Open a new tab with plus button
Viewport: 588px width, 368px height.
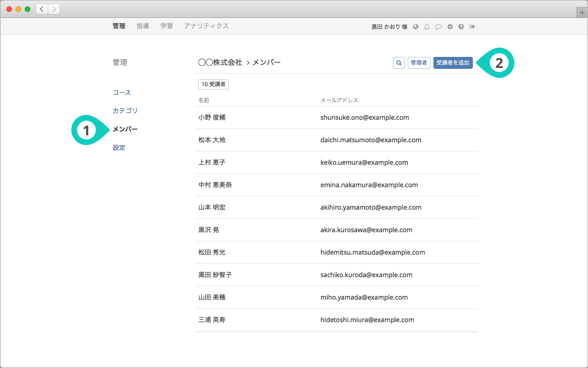tap(582, 13)
